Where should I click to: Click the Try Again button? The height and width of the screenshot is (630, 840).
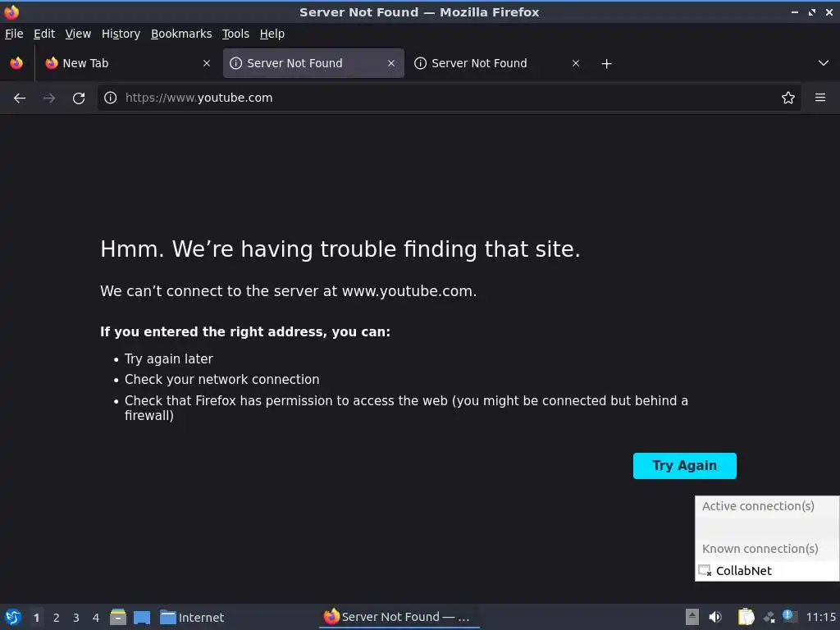(685, 466)
